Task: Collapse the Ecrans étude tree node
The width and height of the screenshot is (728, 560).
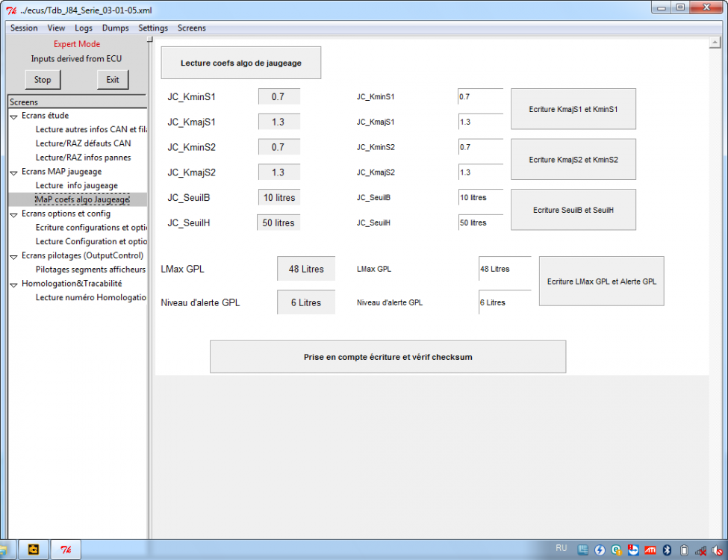Action: point(14,117)
